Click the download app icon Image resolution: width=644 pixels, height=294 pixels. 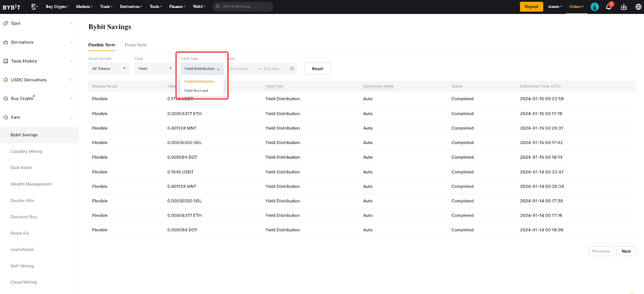624,7
